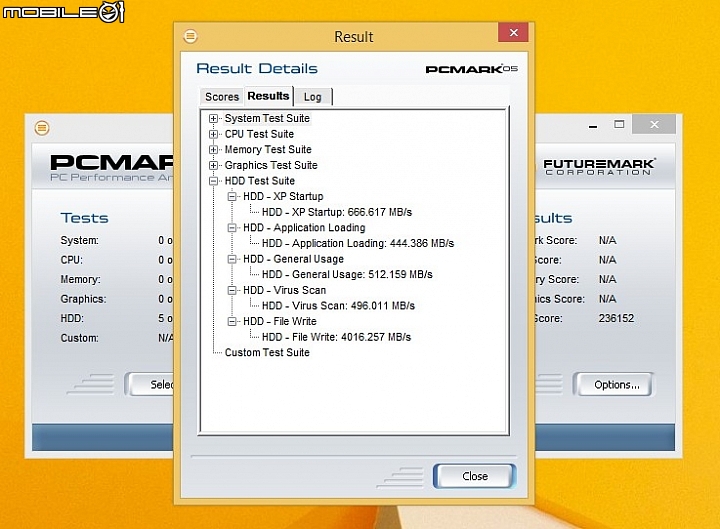Screen dimensions: 720x529
Task: Close the PCMark main window
Action: point(654,124)
